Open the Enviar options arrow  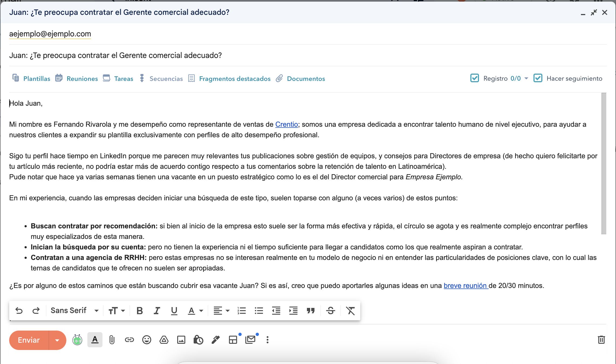[x=57, y=340]
